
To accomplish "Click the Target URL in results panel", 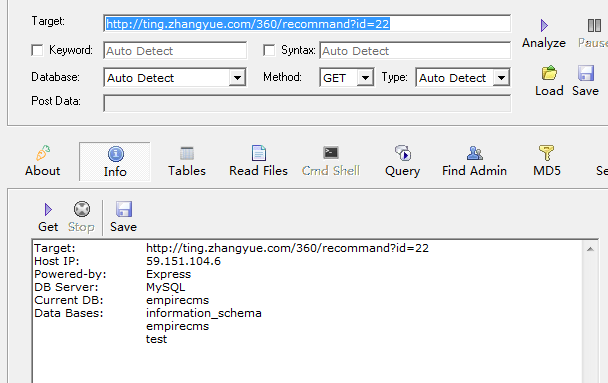I will tap(287, 248).
